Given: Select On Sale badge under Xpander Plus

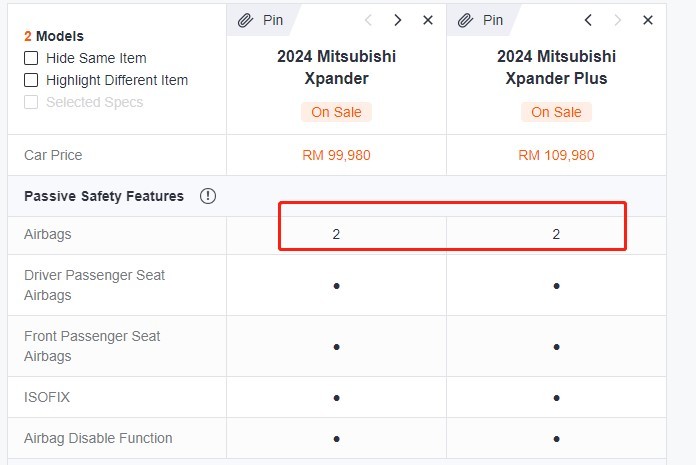Looking at the screenshot, I should click(x=556, y=112).
